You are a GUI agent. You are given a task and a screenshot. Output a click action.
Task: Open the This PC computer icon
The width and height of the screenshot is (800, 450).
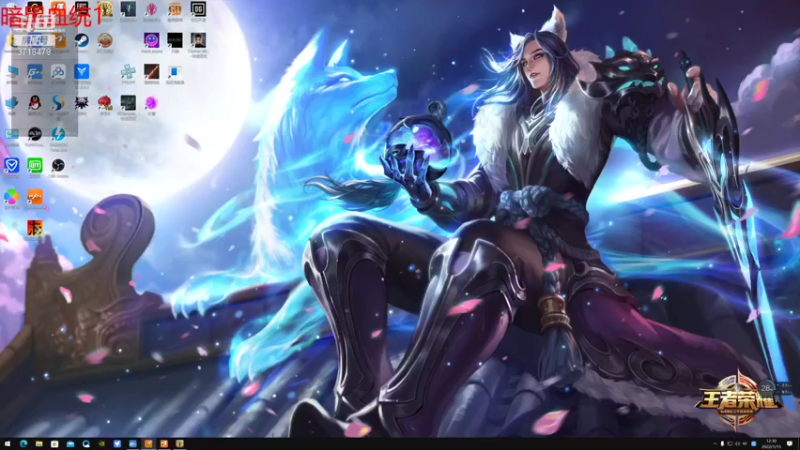[x=11, y=72]
